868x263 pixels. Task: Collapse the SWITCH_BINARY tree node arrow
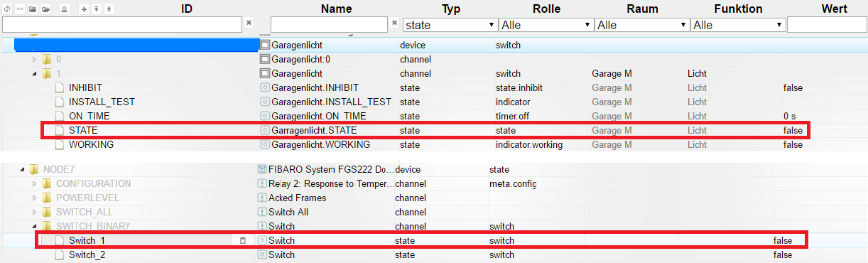click(x=34, y=226)
